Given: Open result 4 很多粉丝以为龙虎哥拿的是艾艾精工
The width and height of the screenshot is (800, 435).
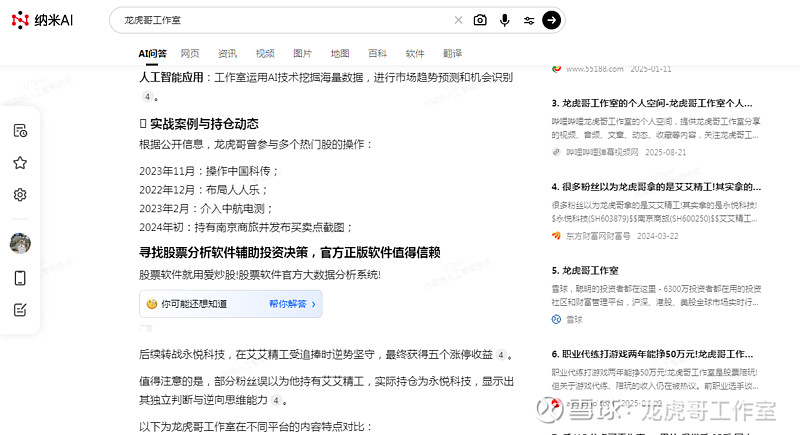Looking at the screenshot, I should click(x=656, y=187).
